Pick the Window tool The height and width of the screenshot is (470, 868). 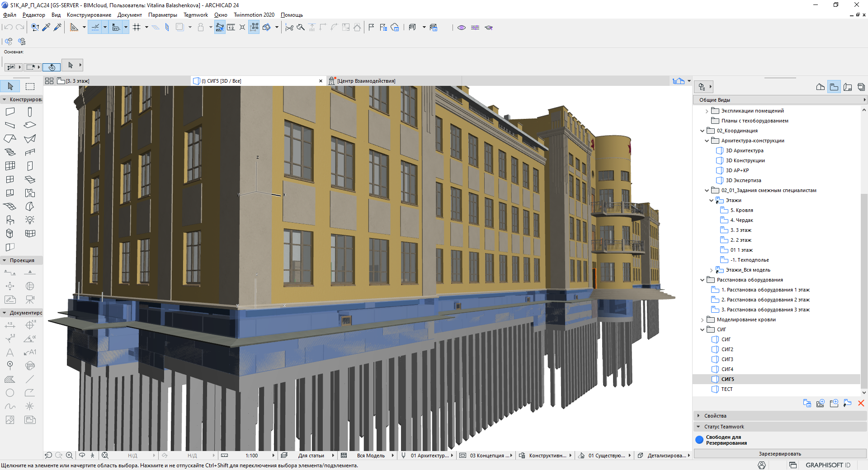click(10, 179)
